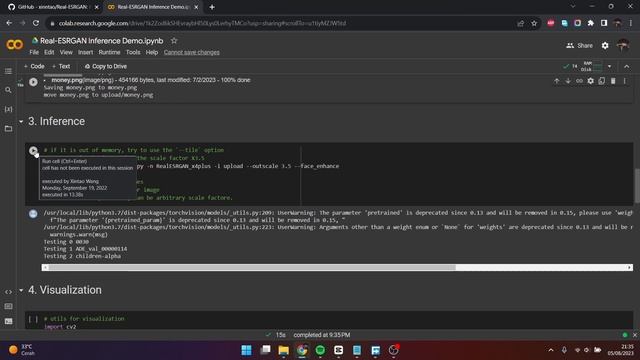
Task: Open the Find and replace sidebar icon
Action: click(x=8, y=90)
